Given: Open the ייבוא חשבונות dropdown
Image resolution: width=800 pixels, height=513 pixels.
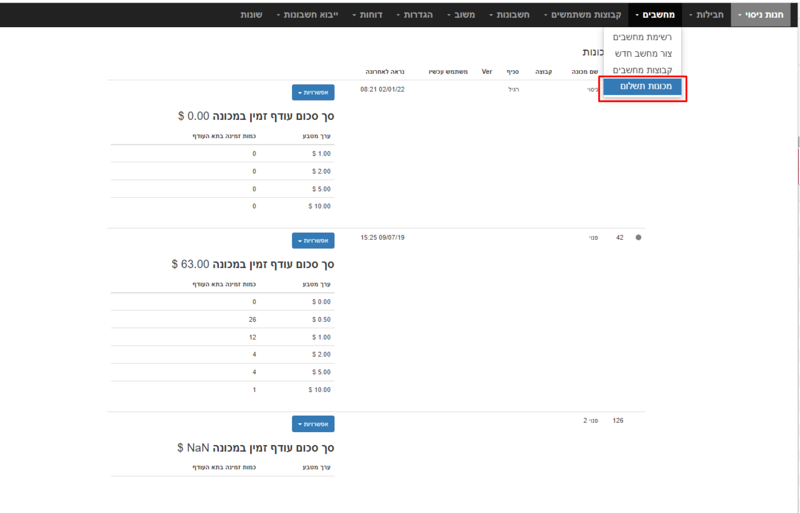Looking at the screenshot, I should [x=307, y=14].
